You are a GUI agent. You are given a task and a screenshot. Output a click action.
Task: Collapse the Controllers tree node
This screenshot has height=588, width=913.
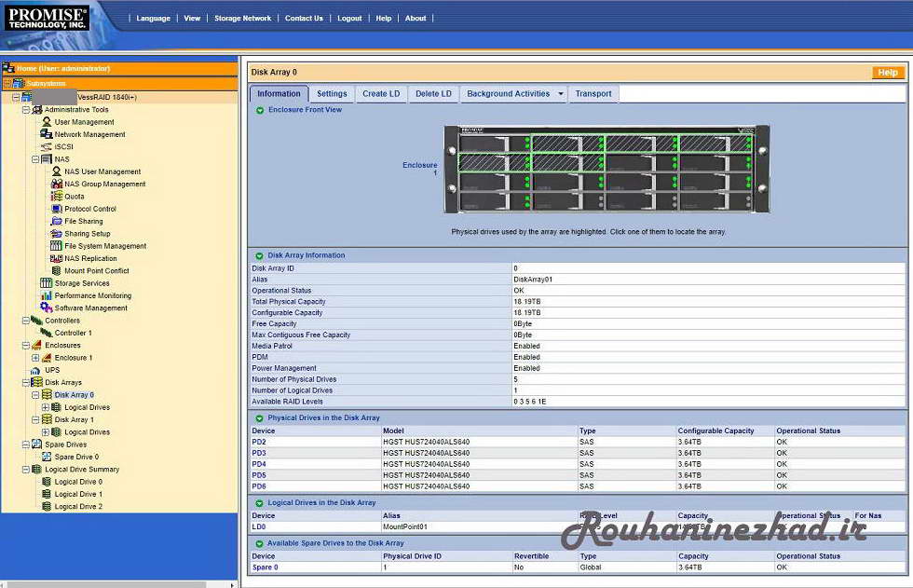tap(26, 321)
